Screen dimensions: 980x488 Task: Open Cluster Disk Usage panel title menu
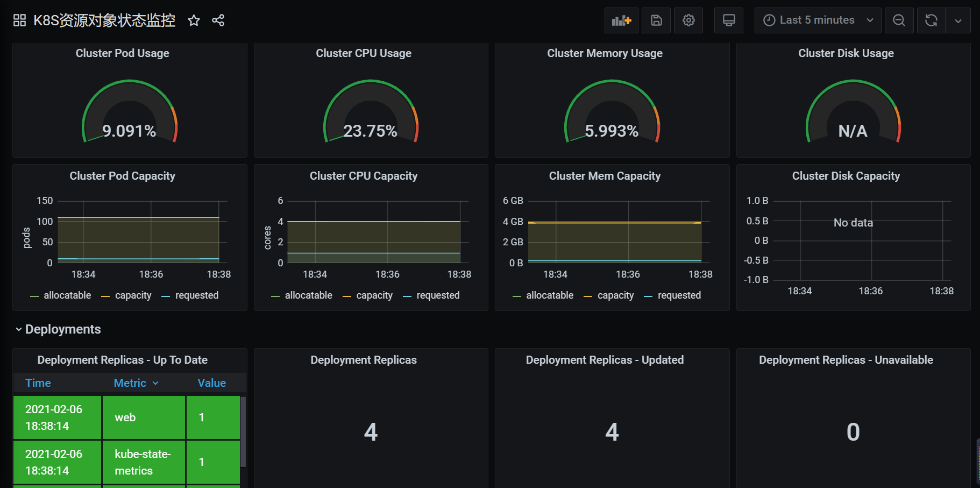[x=846, y=53]
